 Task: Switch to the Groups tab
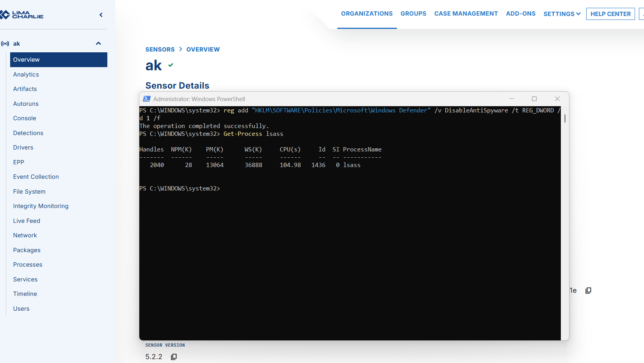coord(413,14)
